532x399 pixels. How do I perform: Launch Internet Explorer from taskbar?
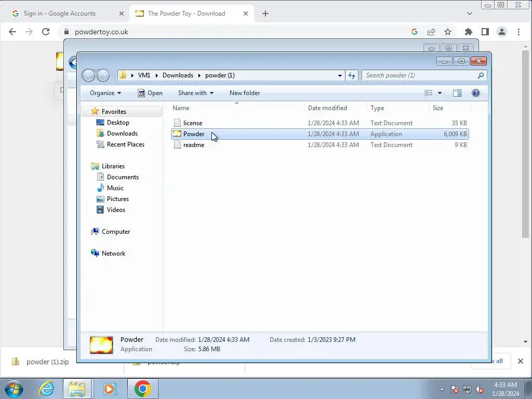pos(46,389)
